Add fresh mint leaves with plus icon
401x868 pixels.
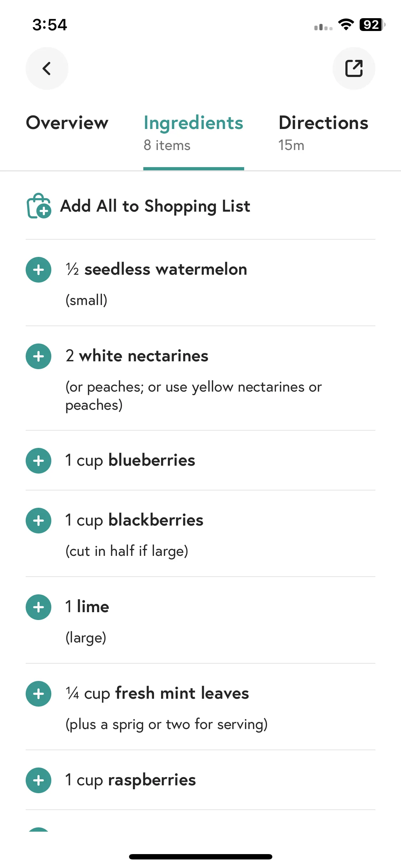coord(38,694)
